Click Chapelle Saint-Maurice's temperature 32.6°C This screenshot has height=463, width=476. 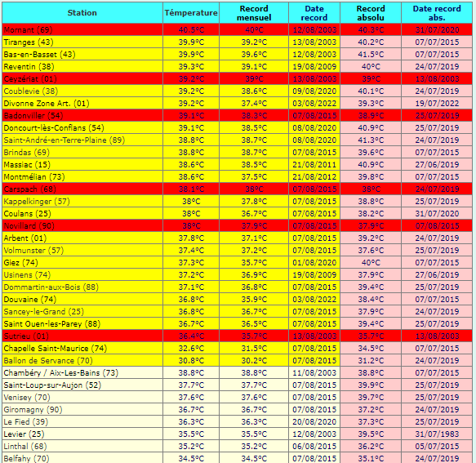[191, 348]
